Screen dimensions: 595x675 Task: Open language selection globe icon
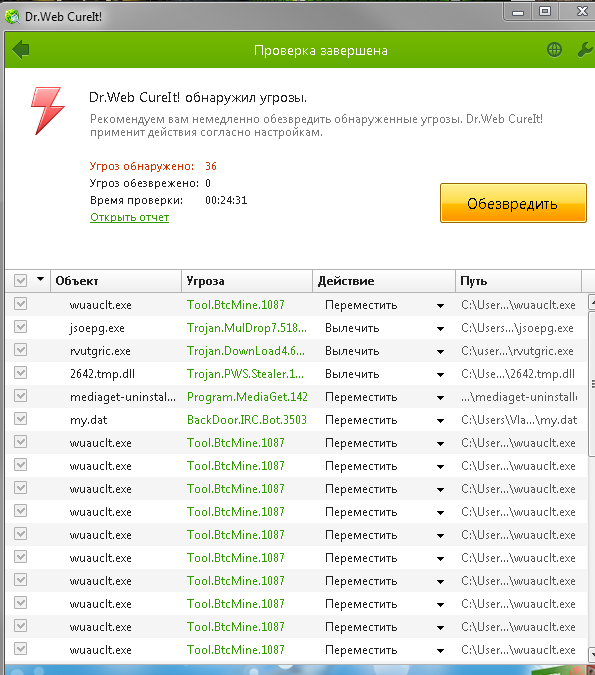click(554, 50)
